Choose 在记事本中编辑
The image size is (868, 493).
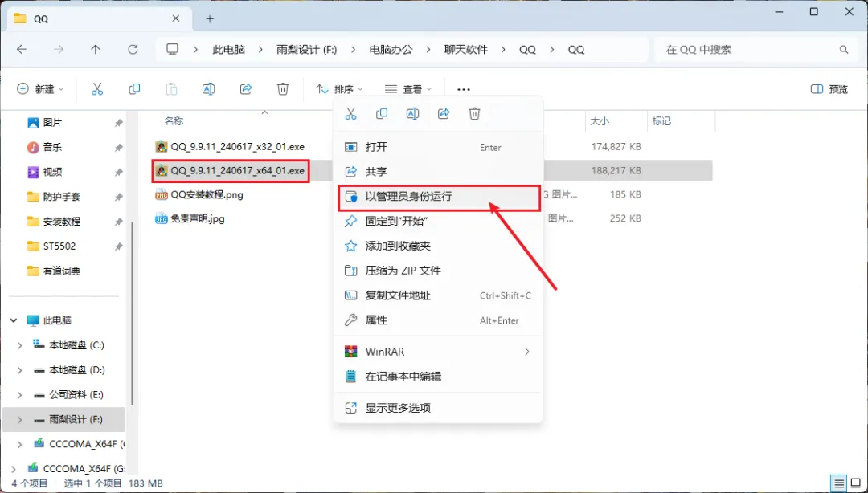439,377
